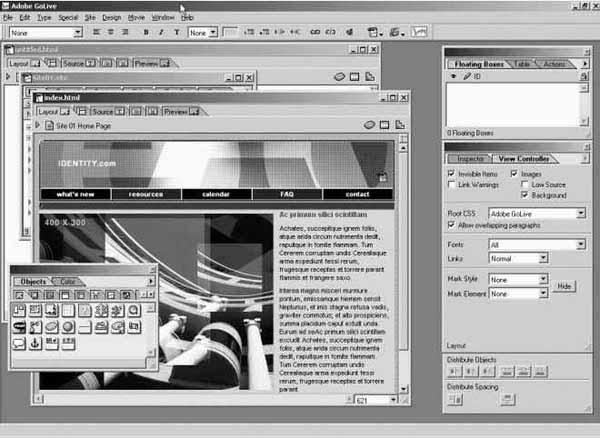Viewport: 600px width, 438px height.
Task: Toggle the Invisible Items checkbox
Action: (451, 174)
